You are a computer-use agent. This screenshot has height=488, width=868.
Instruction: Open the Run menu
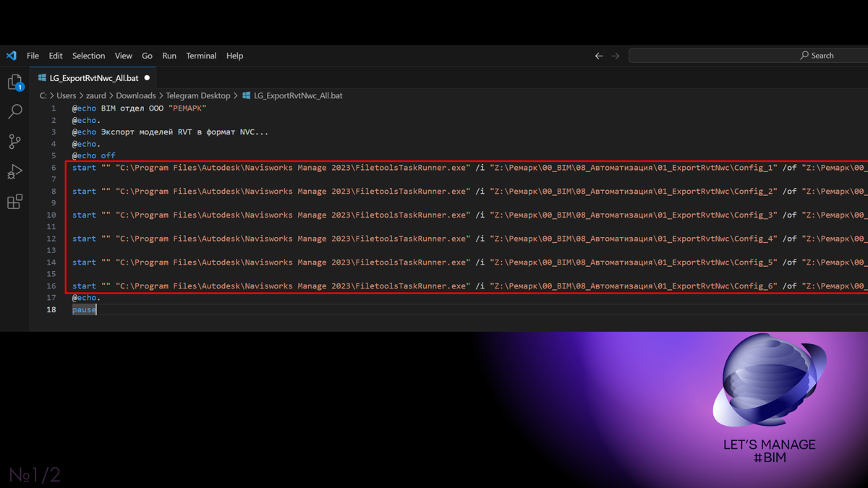[169, 56]
